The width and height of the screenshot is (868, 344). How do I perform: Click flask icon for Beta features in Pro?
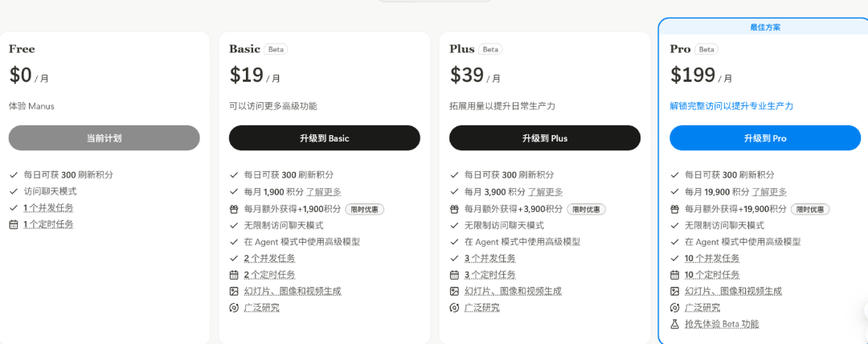[675, 324]
